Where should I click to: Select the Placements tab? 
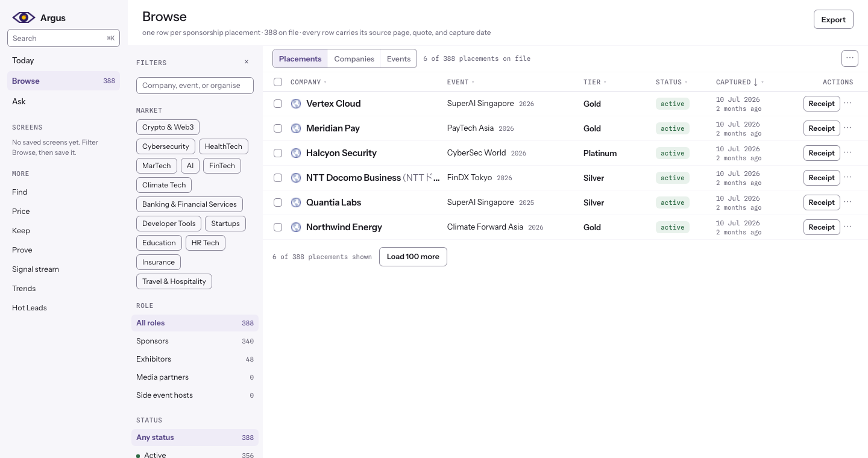point(300,58)
